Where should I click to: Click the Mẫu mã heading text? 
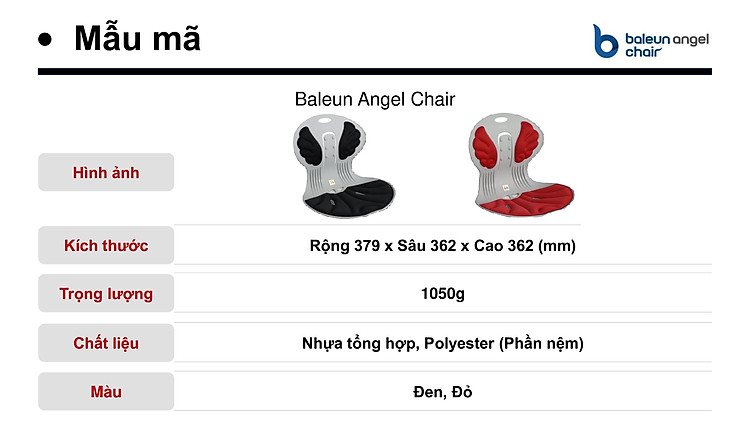pos(137,38)
